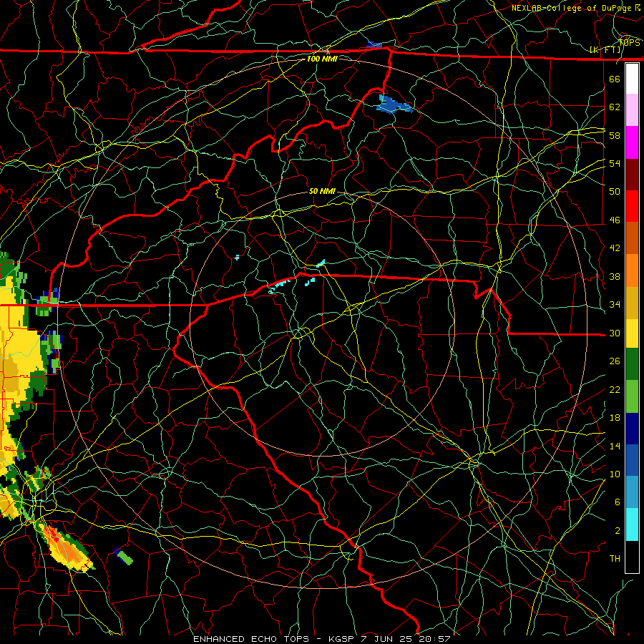The width and height of the screenshot is (644, 644).
Task: Select the dark orange legend swatch
Action: coord(632,238)
